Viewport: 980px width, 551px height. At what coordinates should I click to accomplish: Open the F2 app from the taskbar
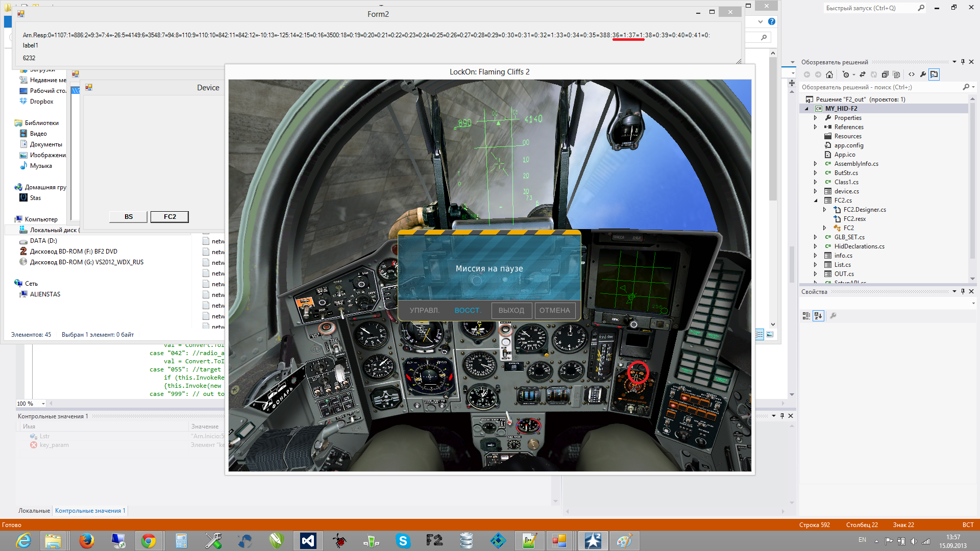point(434,541)
